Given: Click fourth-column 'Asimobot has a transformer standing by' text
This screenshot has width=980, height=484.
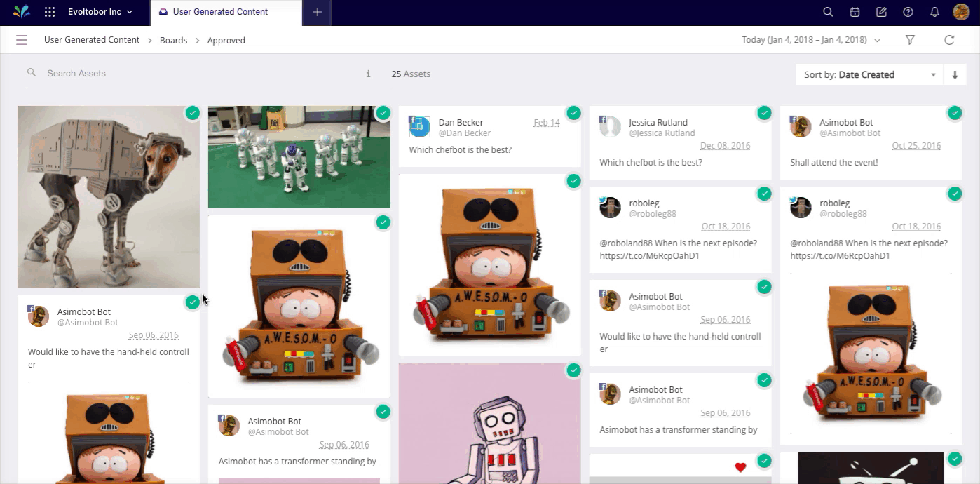Looking at the screenshot, I should 679,430.
